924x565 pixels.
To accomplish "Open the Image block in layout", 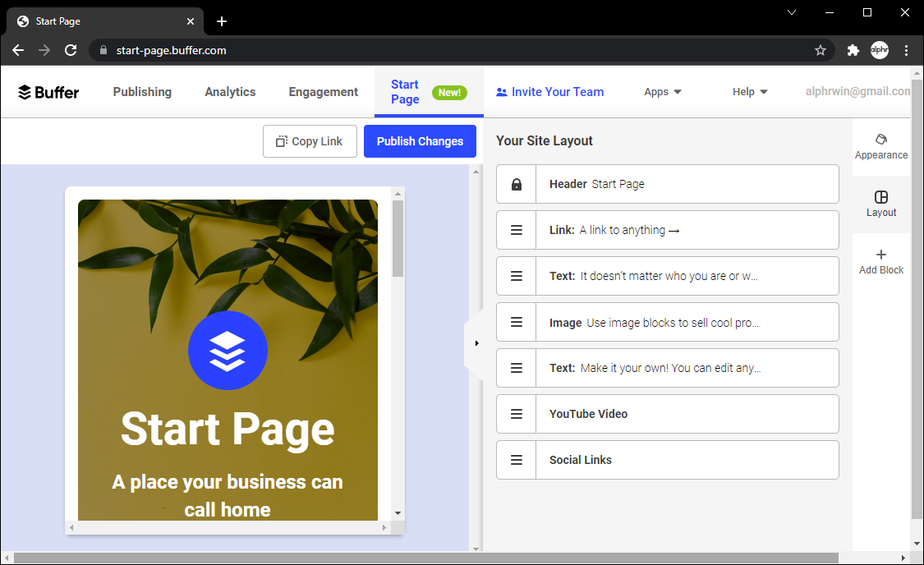I will click(x=668, y=322).
